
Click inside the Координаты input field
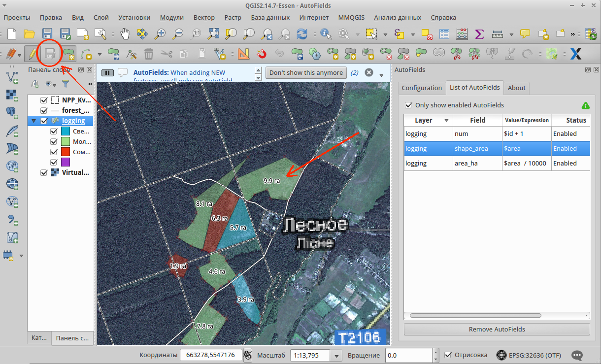tap(211, 355)
